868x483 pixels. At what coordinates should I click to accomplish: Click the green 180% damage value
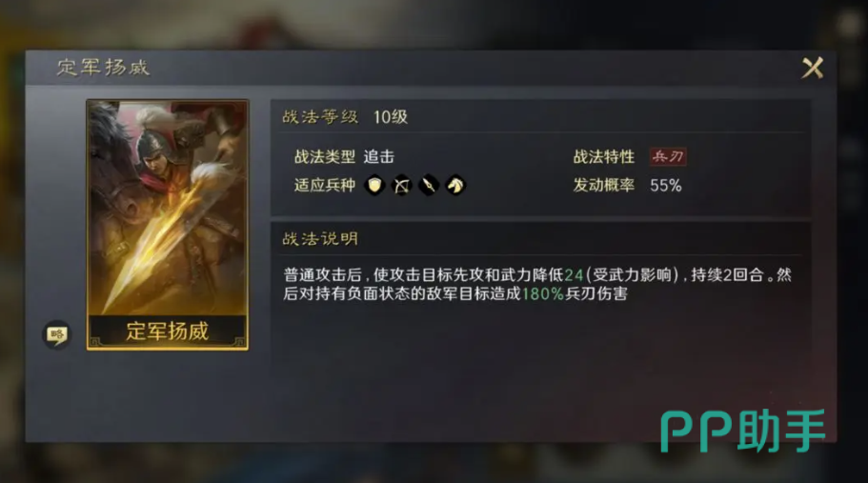(x=542, y=293)
